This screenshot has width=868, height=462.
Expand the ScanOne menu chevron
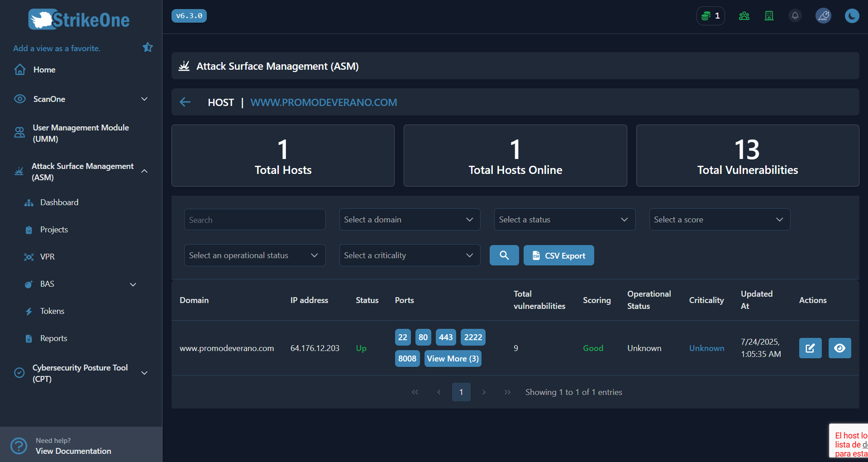pos(144,99)
